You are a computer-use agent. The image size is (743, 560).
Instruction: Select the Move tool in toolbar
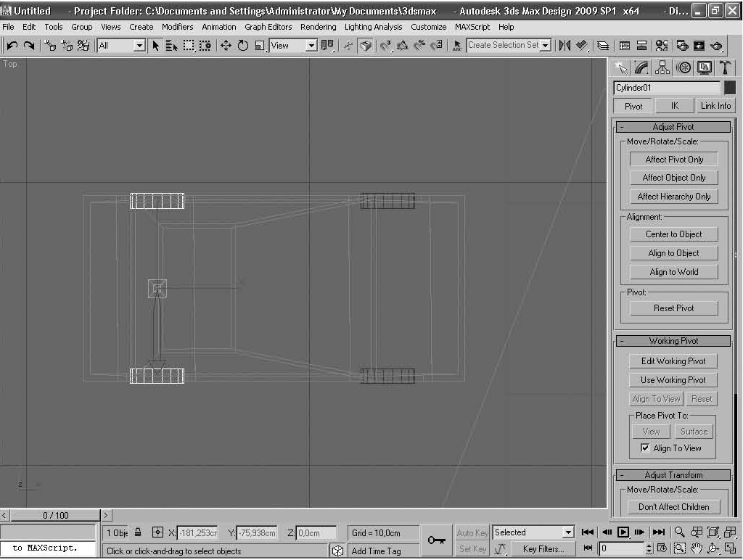[x=226, y=45]
